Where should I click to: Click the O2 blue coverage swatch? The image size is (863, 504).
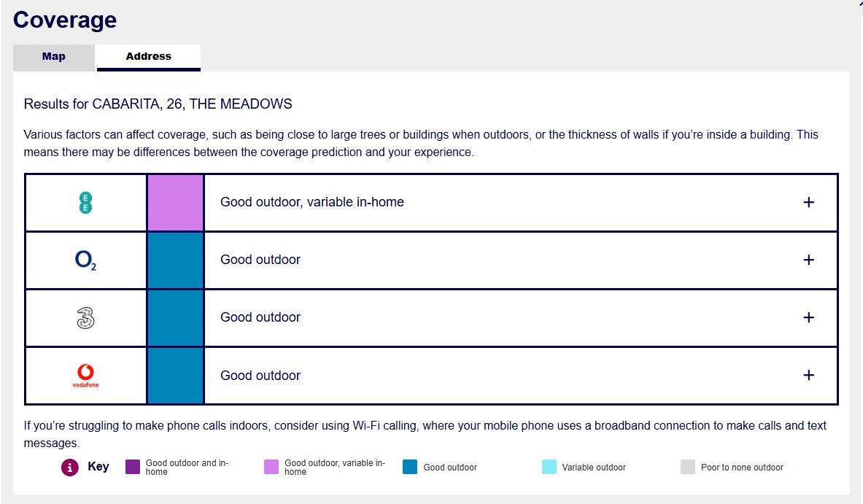pyautogui.click(x=176, y=260)
